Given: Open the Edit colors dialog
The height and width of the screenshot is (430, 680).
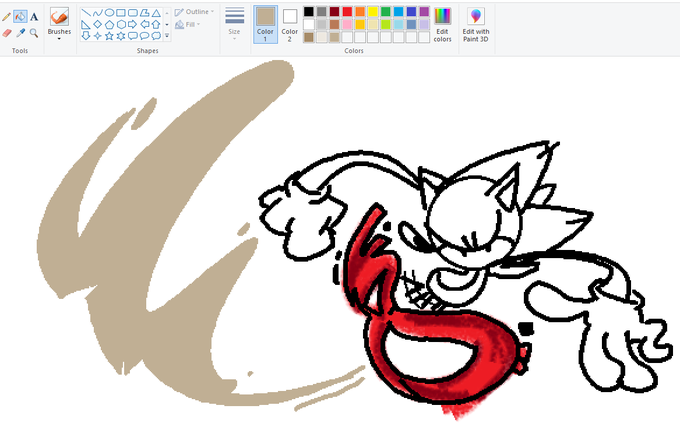Looking at the screenshot, I should 442,24.
